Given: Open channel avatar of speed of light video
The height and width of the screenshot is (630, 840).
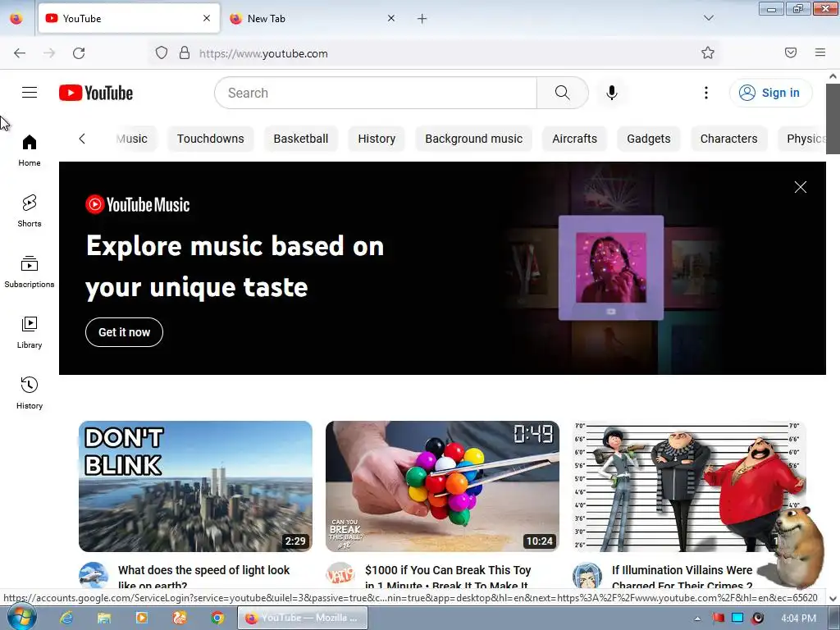Looking at the screenshot, I should tap(94, 576).
